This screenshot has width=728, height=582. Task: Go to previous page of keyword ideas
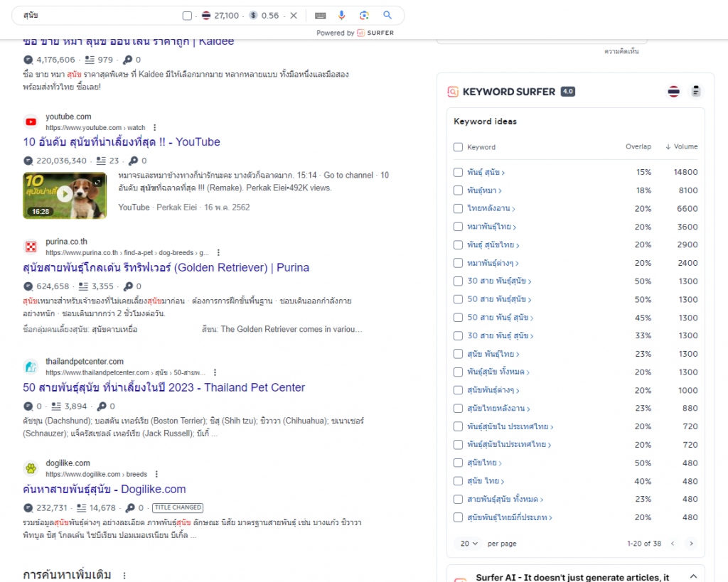coord(673,544)
